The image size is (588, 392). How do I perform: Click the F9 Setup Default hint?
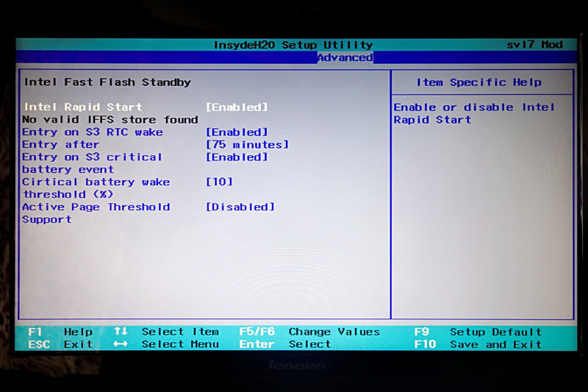pyautogui.click(x=478, y=332)
